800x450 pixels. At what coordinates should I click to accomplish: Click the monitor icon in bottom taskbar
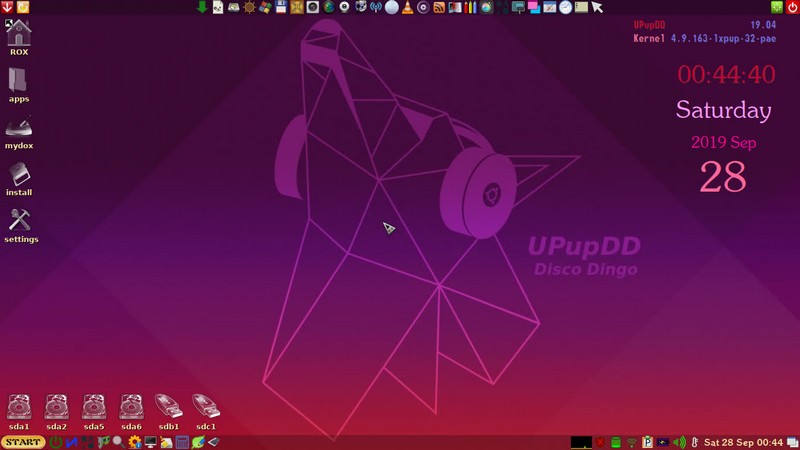(x=151, y=442)
